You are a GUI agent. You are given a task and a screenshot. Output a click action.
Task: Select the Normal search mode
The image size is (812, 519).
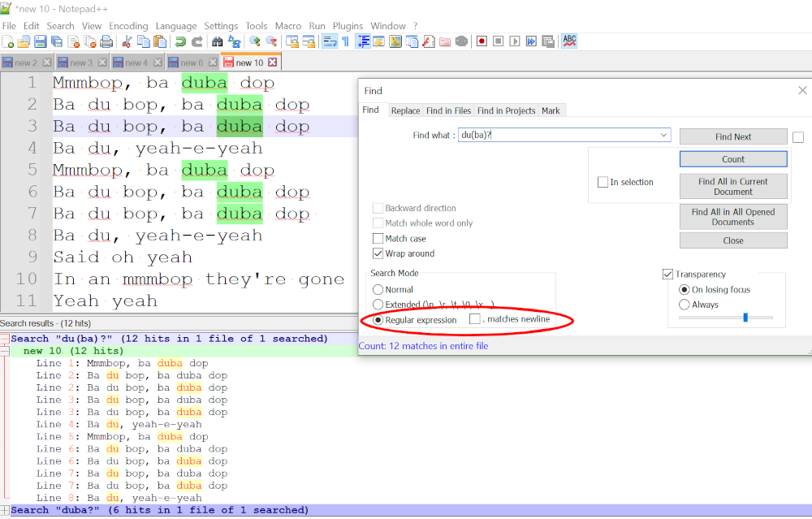[378, 290]
